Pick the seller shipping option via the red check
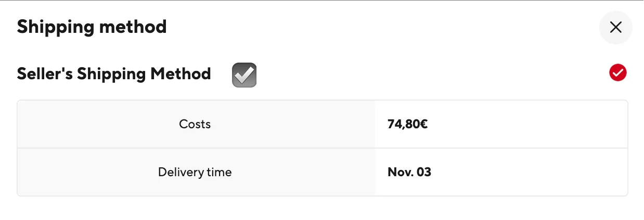Screen dimensions: 644x220 tap(618, 73)
